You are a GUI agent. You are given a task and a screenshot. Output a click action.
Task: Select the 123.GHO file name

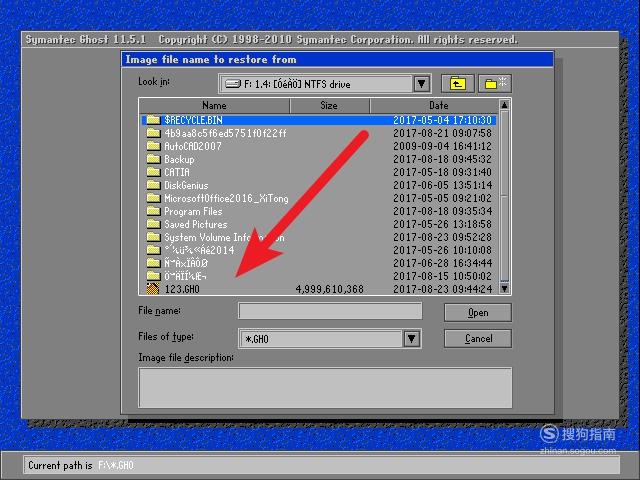click(182, 289)
